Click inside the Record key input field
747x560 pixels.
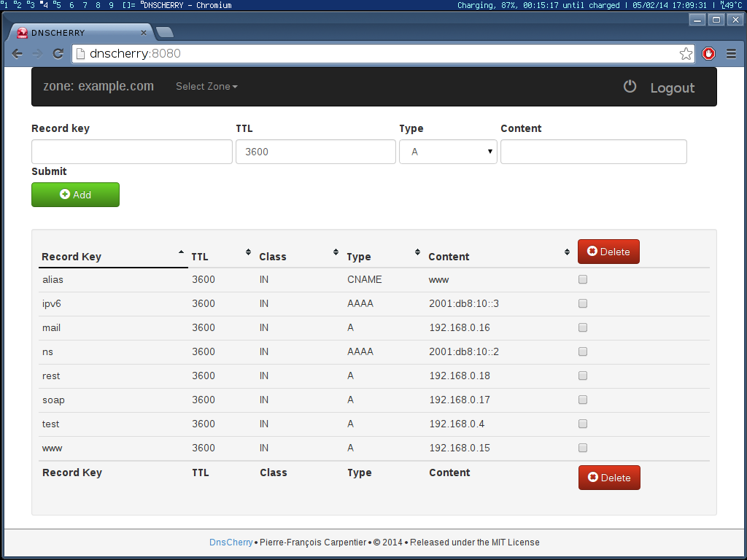point(131,151)
